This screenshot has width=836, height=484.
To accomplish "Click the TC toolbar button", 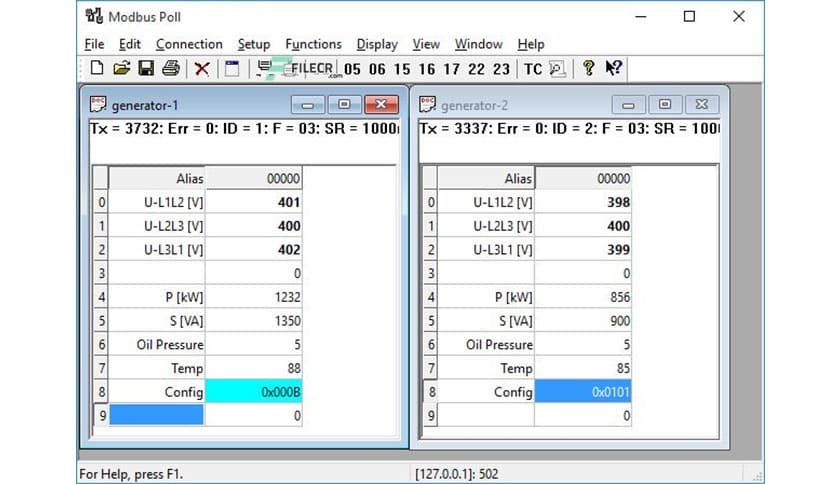I will (533, 69).
